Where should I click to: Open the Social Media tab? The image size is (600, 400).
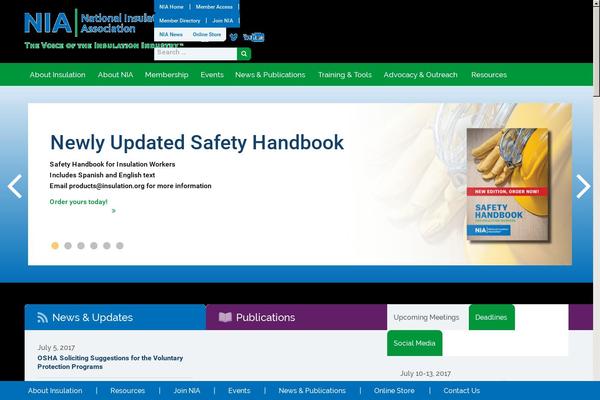click(x=414, y=343)
